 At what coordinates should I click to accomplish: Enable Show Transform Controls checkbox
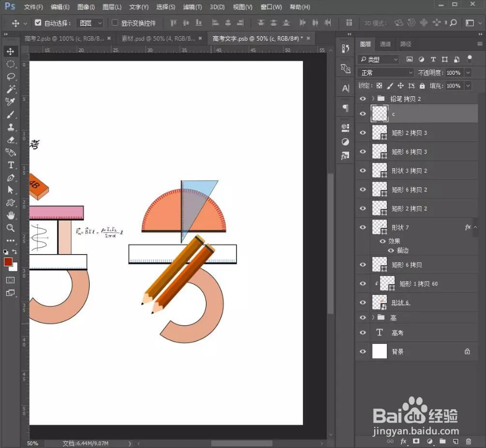(115, 23)
